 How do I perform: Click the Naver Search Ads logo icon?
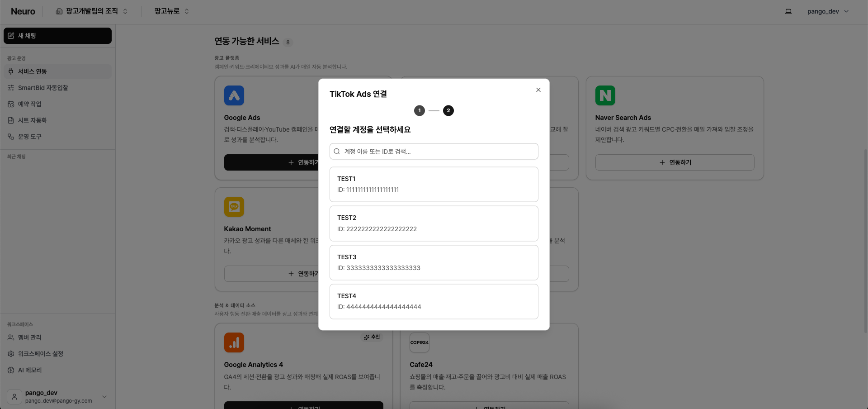[x=605, y=95]
